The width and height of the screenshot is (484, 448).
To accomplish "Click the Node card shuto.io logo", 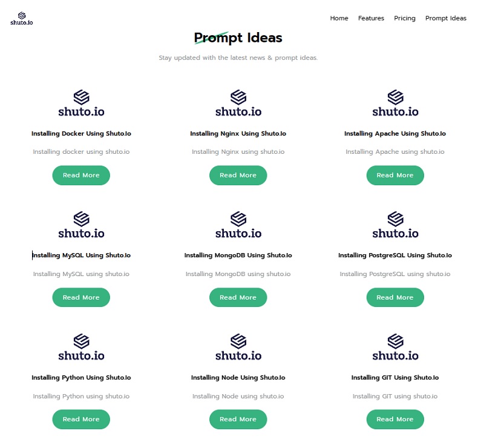I will 238,348.
